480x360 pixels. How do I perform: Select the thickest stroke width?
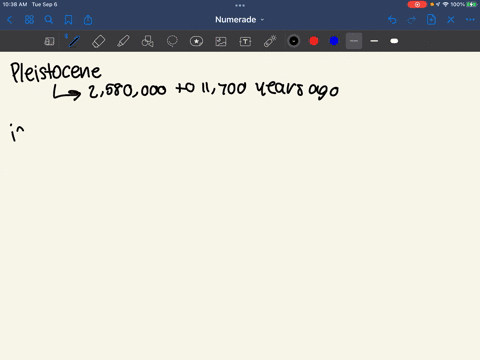click(394, 41)
